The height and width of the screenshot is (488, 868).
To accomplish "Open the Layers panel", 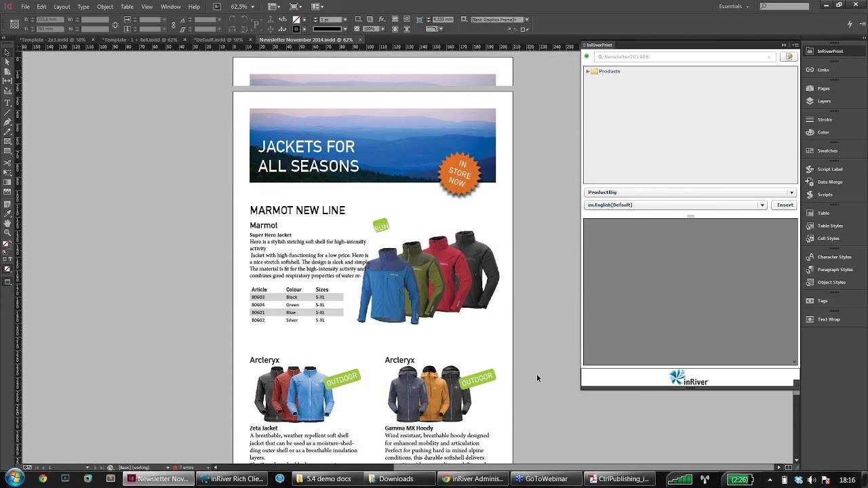I will [824, 101].
